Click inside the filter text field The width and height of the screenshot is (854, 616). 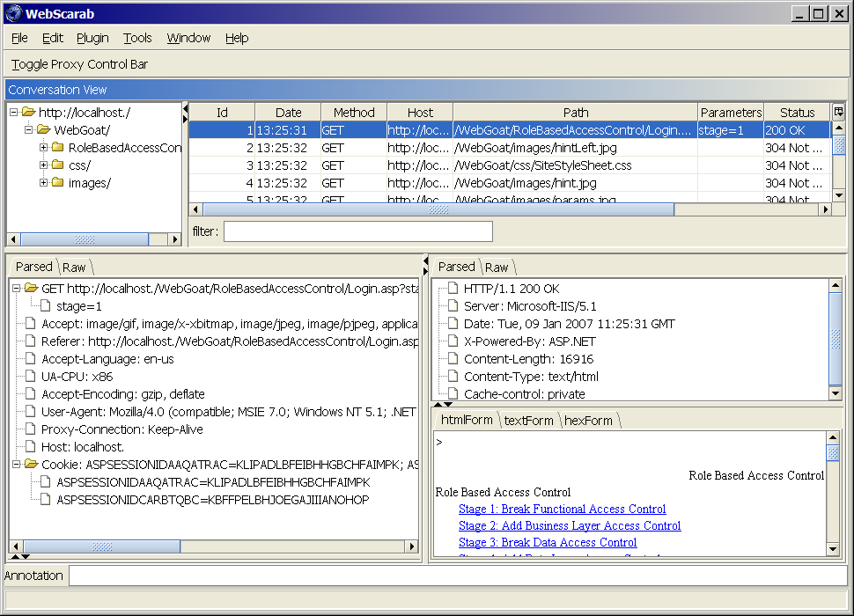(x=358, y=231)
